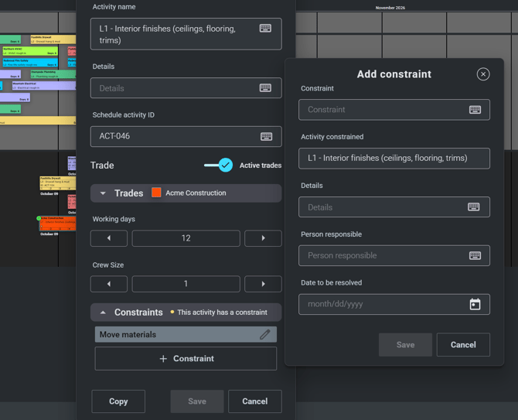Screen dimensions: 518x420
Task: Increase Working days value
Action: pos(263,238)
